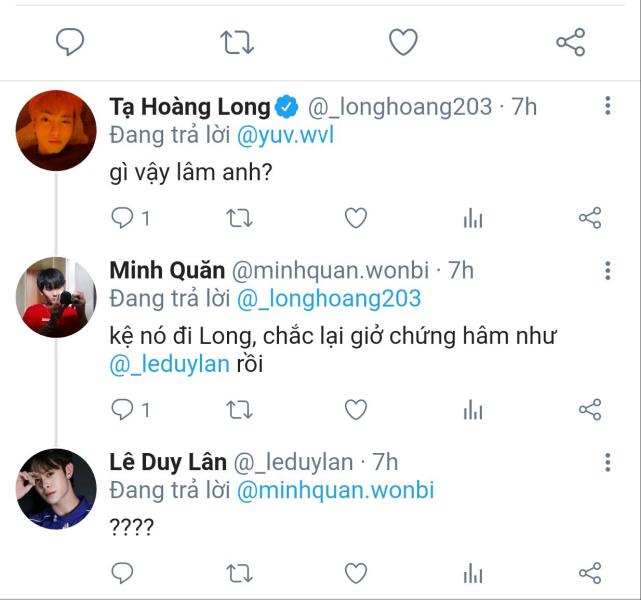Image resolution: width=641 pixels, height=600 pixels.
Task: Like Tạ Hoàng Long's reply
Action: tap(356, 218)
